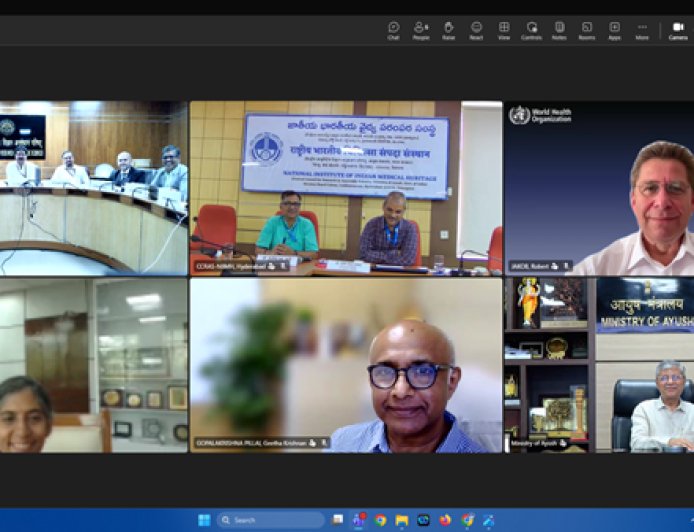The width and height of the screenshot is (694, 532).
Task: Show the People participants list
Action: (x=421, y=31)
